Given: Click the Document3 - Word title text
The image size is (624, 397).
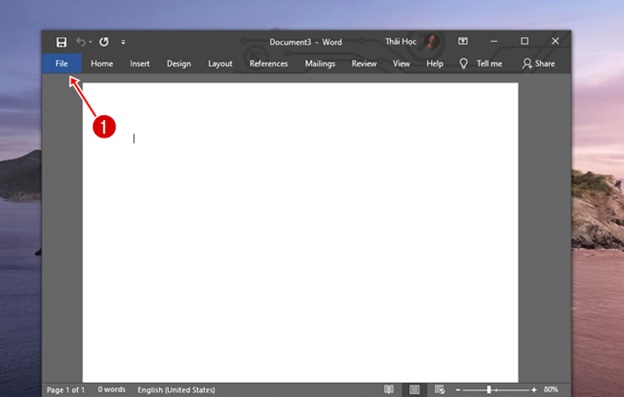Looking at the screenshot, I should (x=306, y=42).
